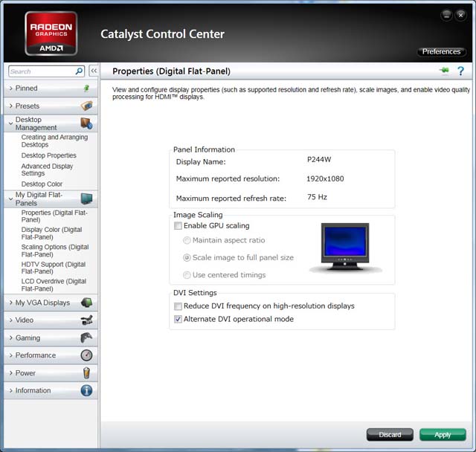Click the Desktop Management icon
476x452 pixels.
tap(86, 123)
